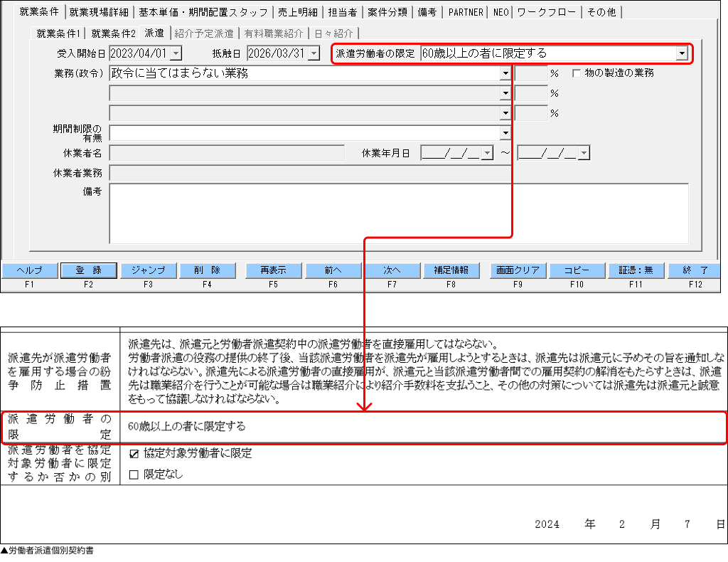Image resolution: width=728 pixels, height=562 pixels.
Task: Open the 紹介予定派遣 sub-tab
Action: (x=204, y=33)
